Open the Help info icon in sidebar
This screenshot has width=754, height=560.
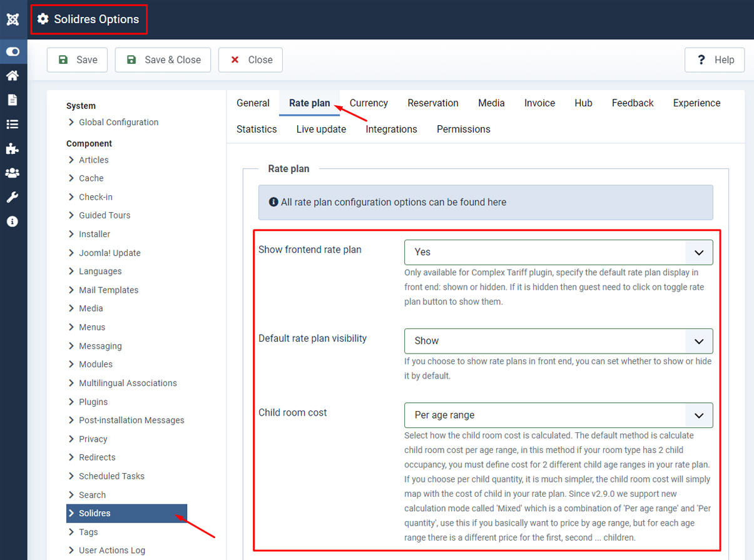coord(13,221)
